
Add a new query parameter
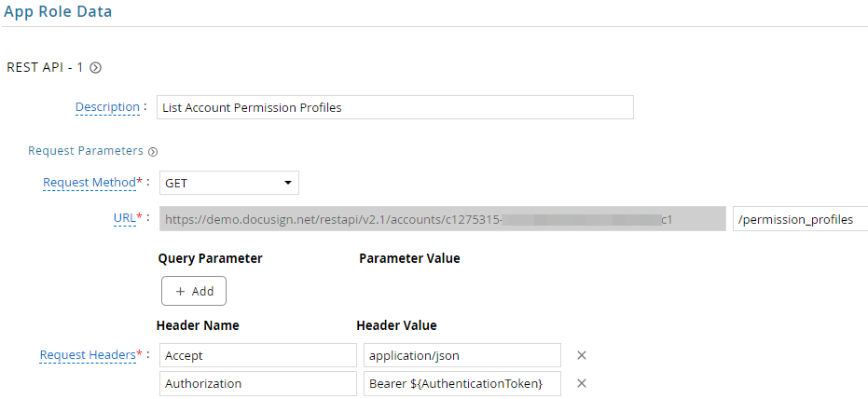click(x=194, y=291)
